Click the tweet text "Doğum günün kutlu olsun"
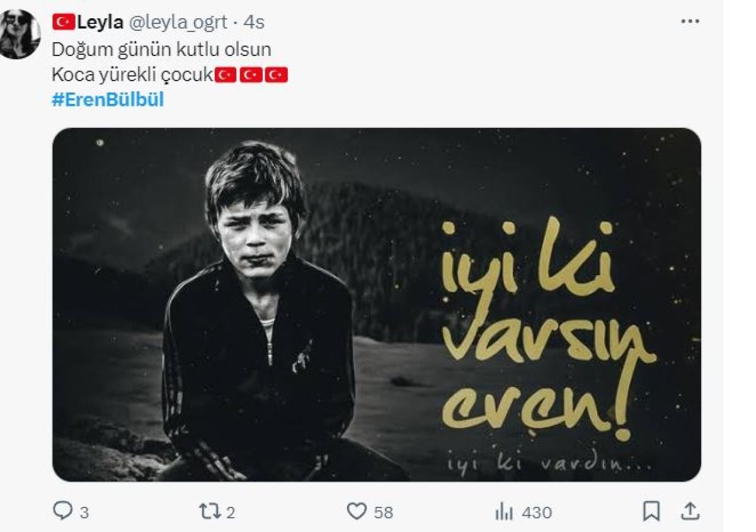The image size is (756, 532). point(161,49)
